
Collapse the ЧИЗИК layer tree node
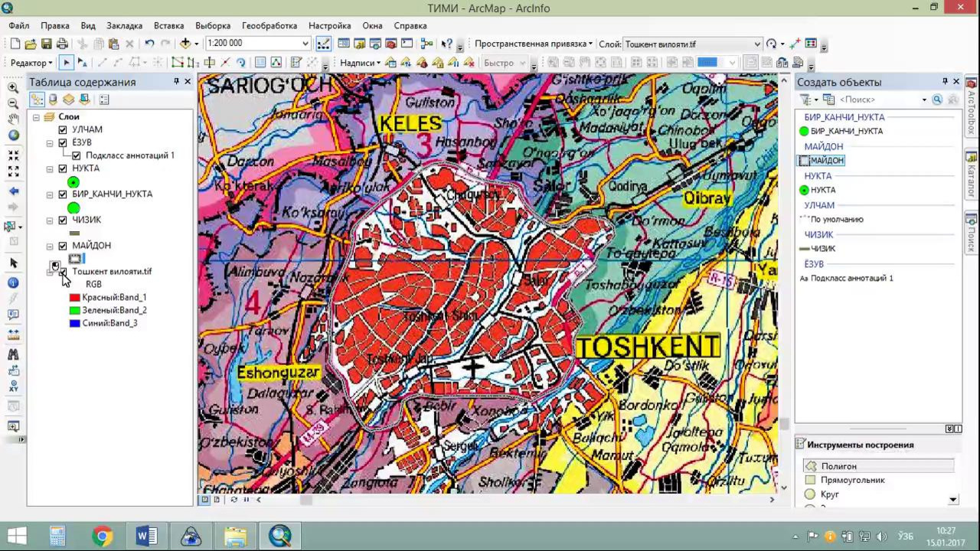tap(50, 220)
